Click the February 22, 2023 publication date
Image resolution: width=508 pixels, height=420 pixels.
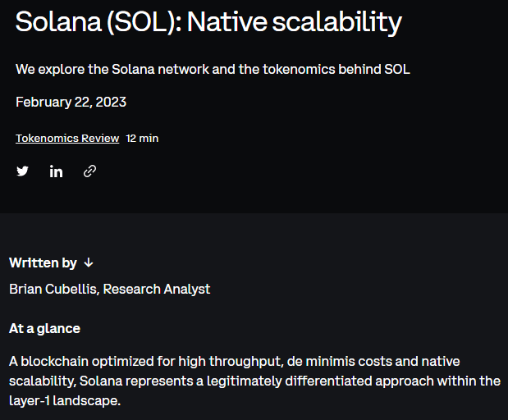tap(71, 102)
